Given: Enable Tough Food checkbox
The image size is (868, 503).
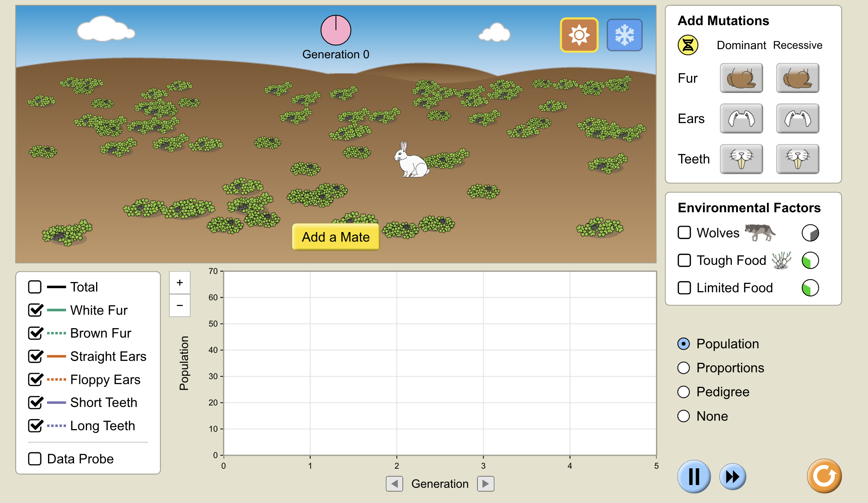Looking at the screenshot, I should [684, 260].
